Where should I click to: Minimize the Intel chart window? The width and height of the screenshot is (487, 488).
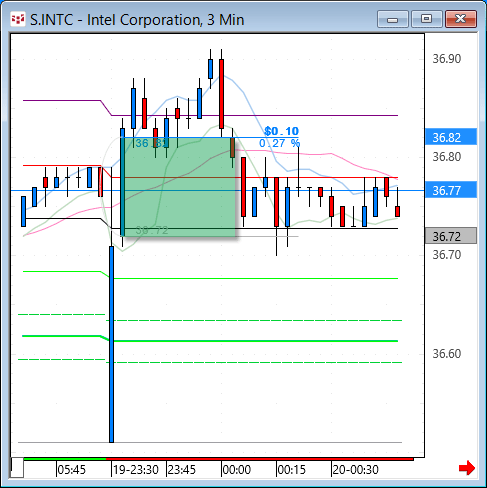point(393,19)
